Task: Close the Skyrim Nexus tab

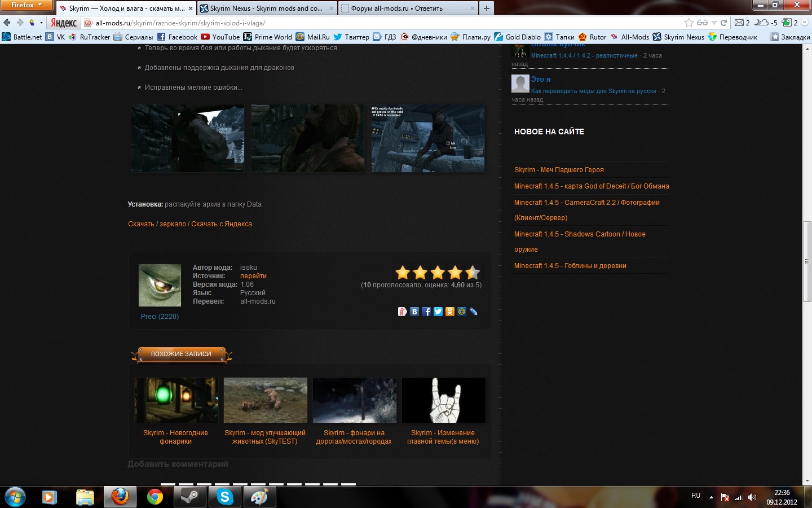Action: [332, 8]
